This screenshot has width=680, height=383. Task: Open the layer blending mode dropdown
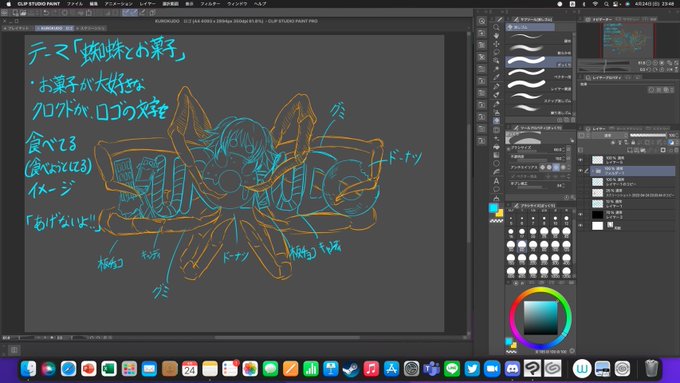tap(609, 135)
